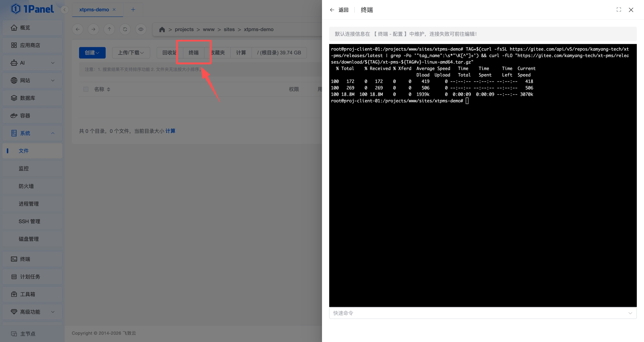Viewport: 644px width, 342px height.
Task: Open 工具箱 in the sidebar
Action: (x=32, y=294)
